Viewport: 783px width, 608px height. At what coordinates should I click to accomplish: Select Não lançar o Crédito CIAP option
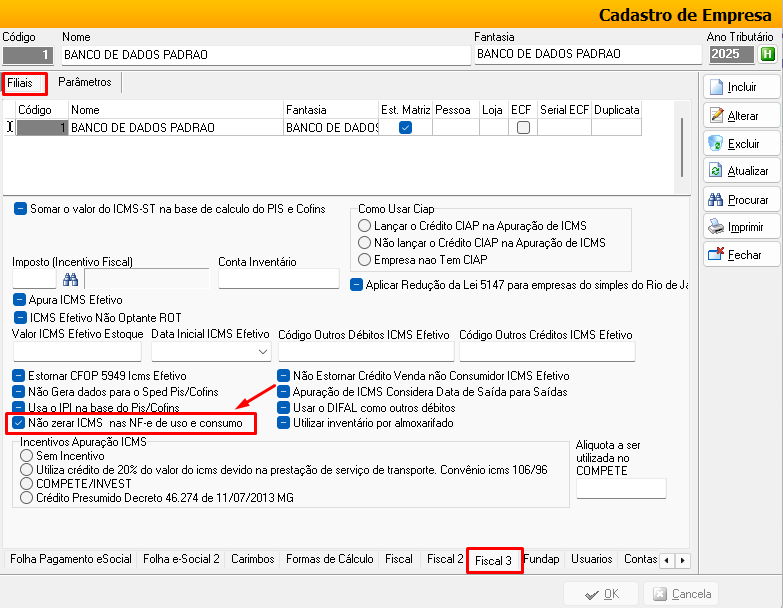click(x=365, y=243)
